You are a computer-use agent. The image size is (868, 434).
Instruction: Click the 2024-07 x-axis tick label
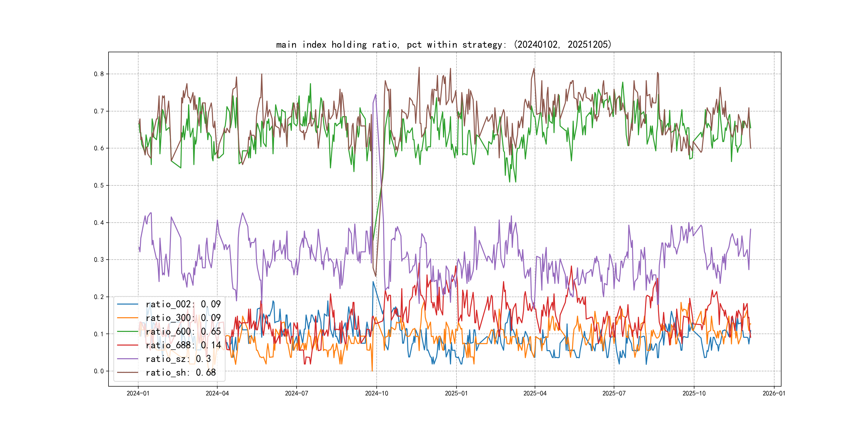pos(296,393)
